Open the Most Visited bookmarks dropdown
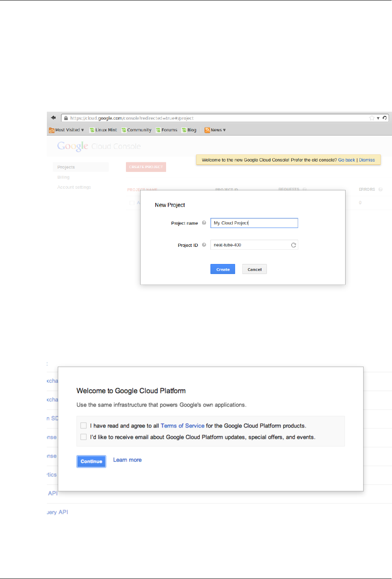The height and width of the screenshot is (579, 392). point(67,130)
